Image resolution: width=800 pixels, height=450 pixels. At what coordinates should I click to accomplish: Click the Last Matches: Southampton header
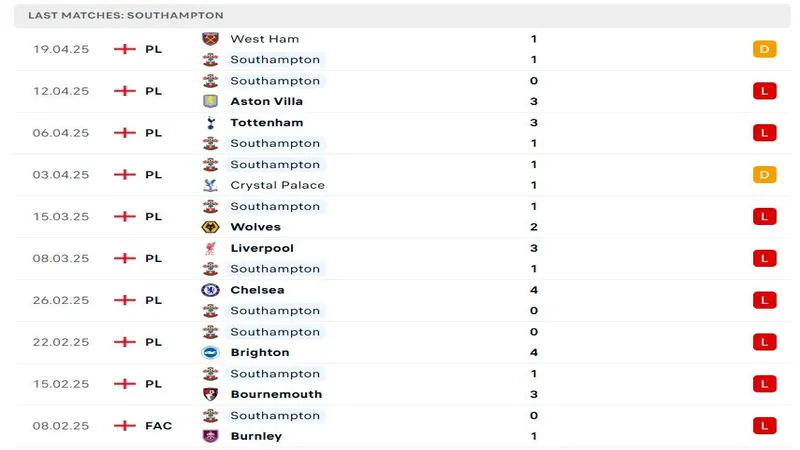pyautogui.click(x=126, y=16)
